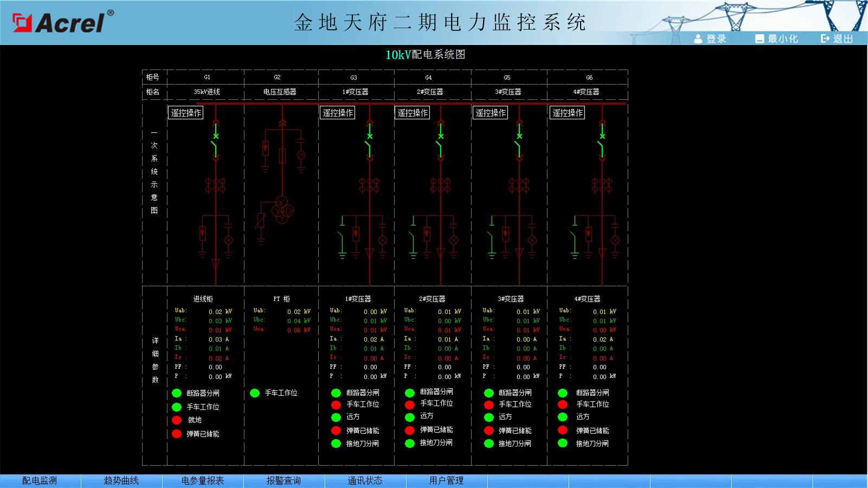Click the 进线柜 就地 red indicator
Viewport: 868px width, 488px height.
[177, 420]
